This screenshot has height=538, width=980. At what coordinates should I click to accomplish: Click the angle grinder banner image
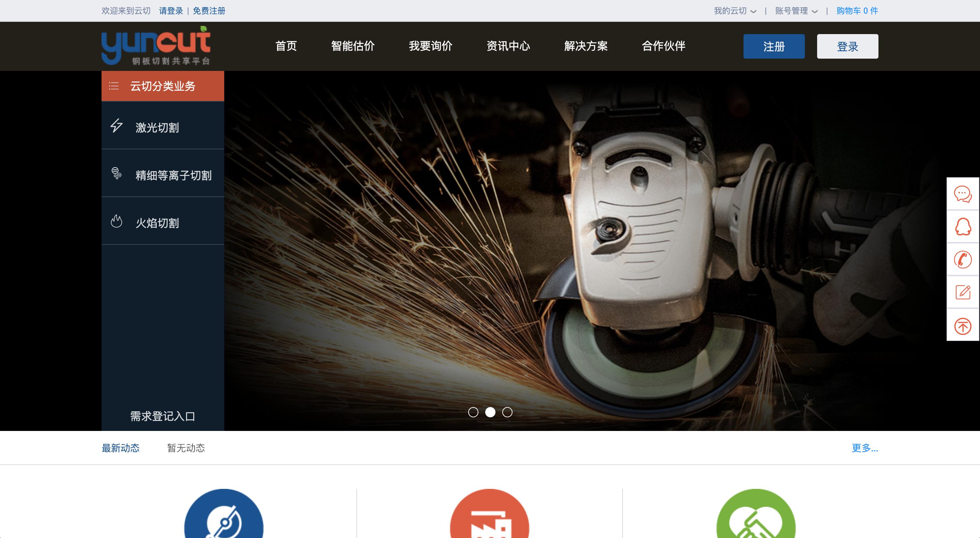click(x=602, y=251)
